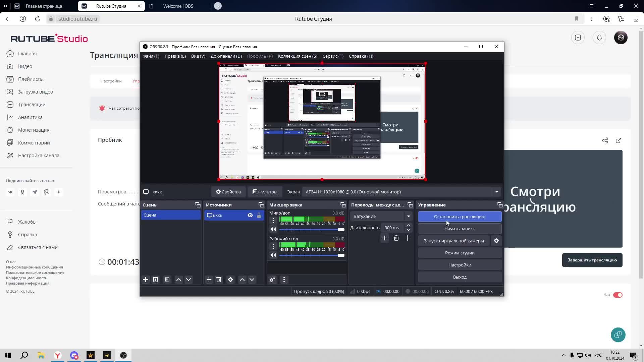644x362 pixels.
Task: Remove selected source with trash icon
Action: 219,280
